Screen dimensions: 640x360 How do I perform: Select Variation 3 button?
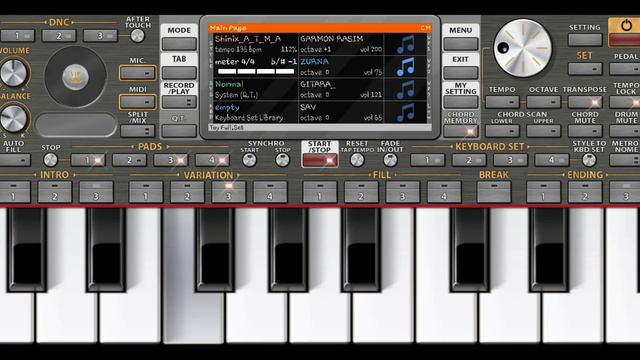pos(229,192)
